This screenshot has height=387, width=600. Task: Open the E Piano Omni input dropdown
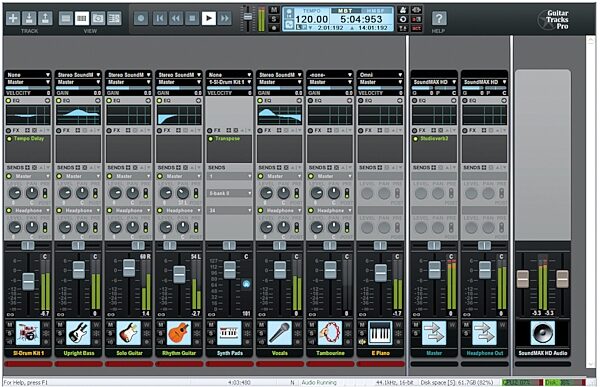380,75
